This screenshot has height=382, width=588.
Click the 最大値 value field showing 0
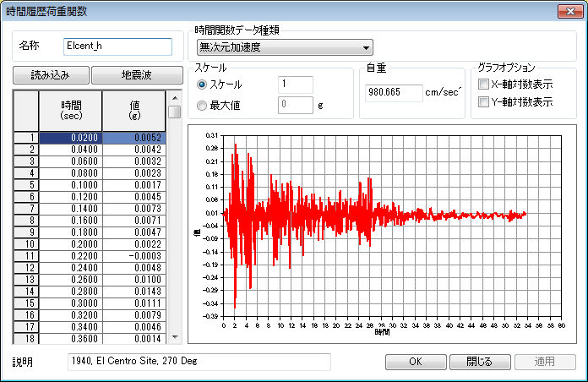click(296, 105)
